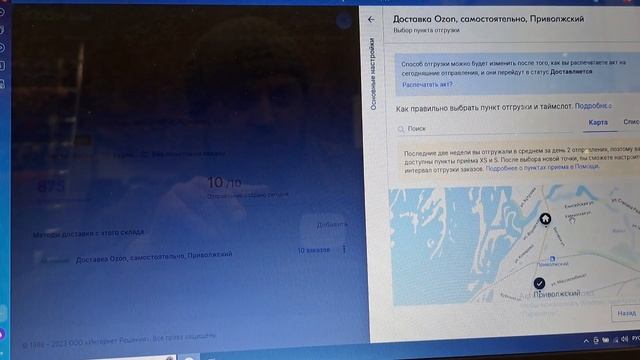Screen dimensions: 640x360
Task: Open the vertical "Основные настройки" tab
Action: point(373,74)
